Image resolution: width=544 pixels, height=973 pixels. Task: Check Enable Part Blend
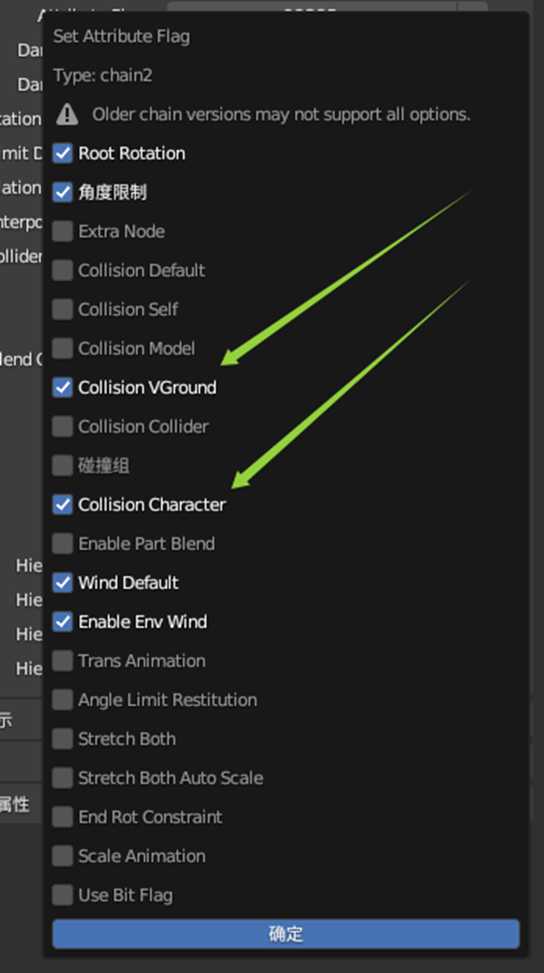(63, 544)
